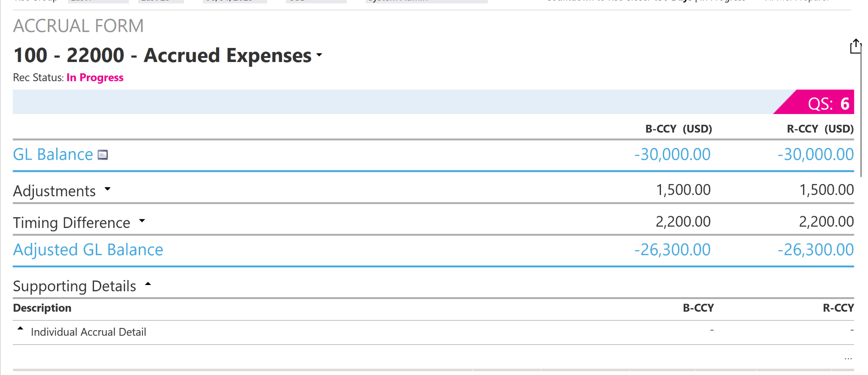Click the Timing Difference R-CCY value 2,200.00

826,222
